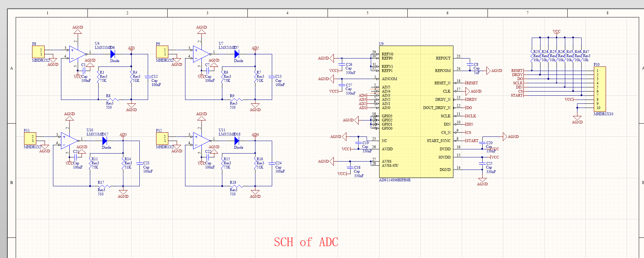Click the DOUT_DRDY_N pin label on U9

(437, 108)
